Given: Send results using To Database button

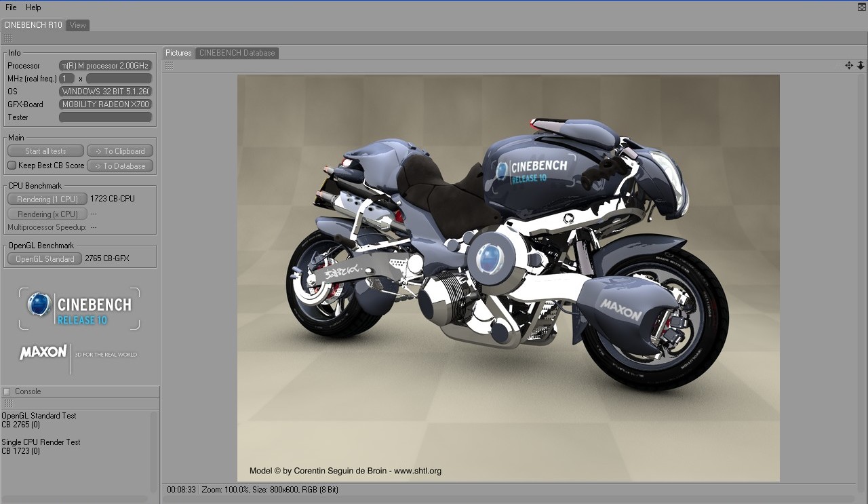Looking at the screenshot, I should (120, 166).
